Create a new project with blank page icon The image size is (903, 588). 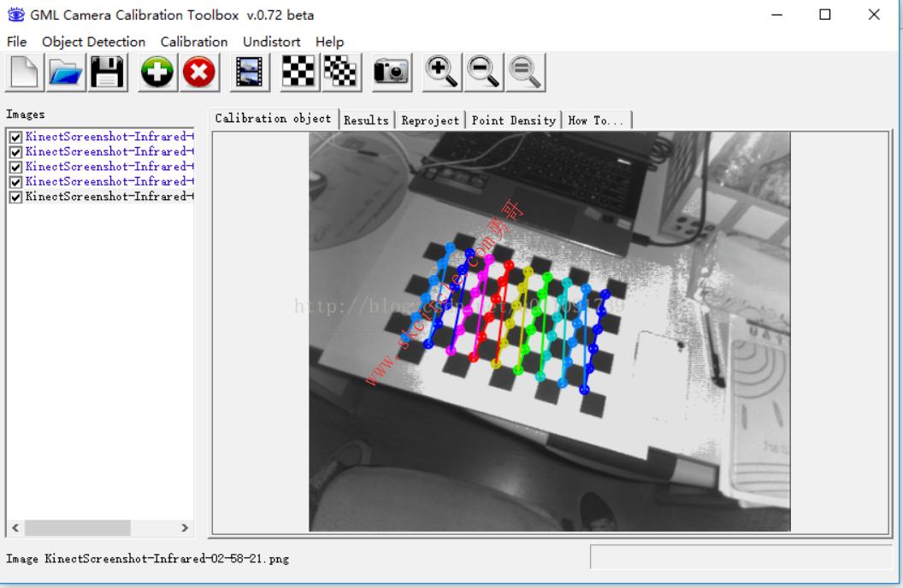coord(25,73)
